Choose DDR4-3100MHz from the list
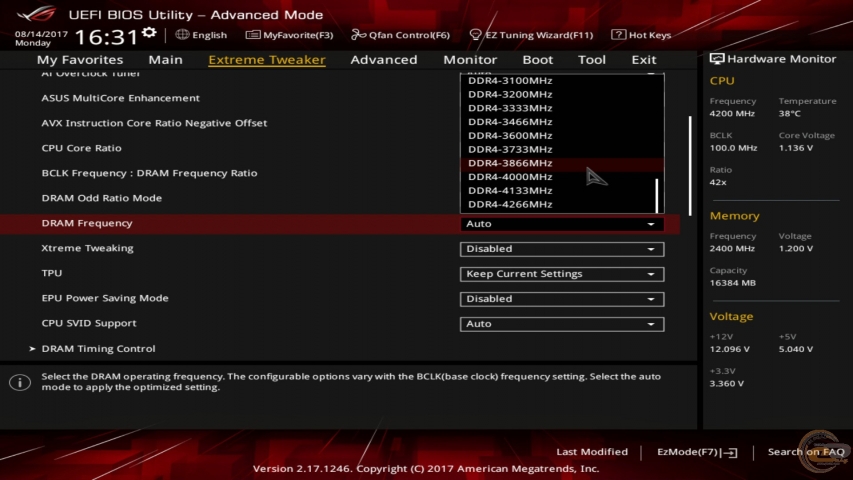 coord(562,81)
